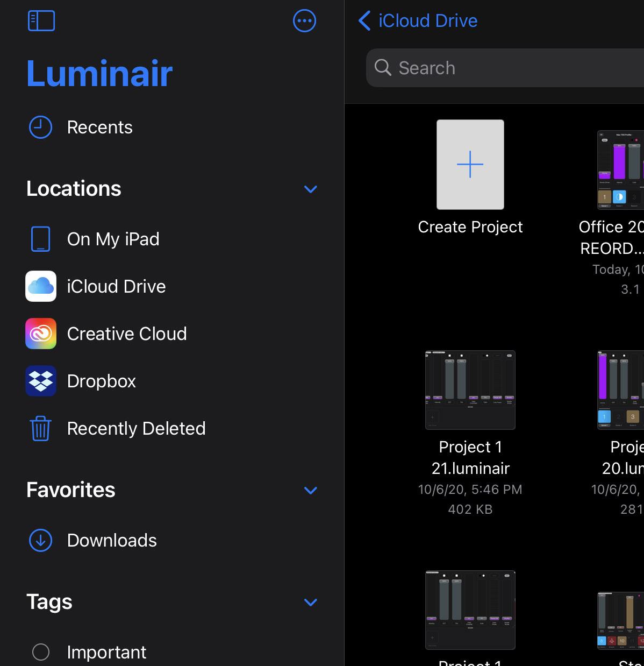Open the ellipsis more options menu
The image size is (644, 666).
pos(304,21)
